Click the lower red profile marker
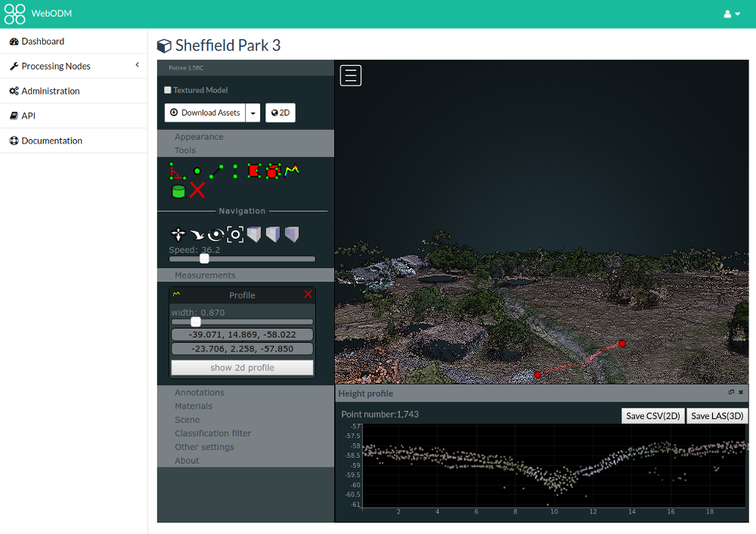This screenshot has height=534, width=756. pyautogui.click(x=538, y=375)
